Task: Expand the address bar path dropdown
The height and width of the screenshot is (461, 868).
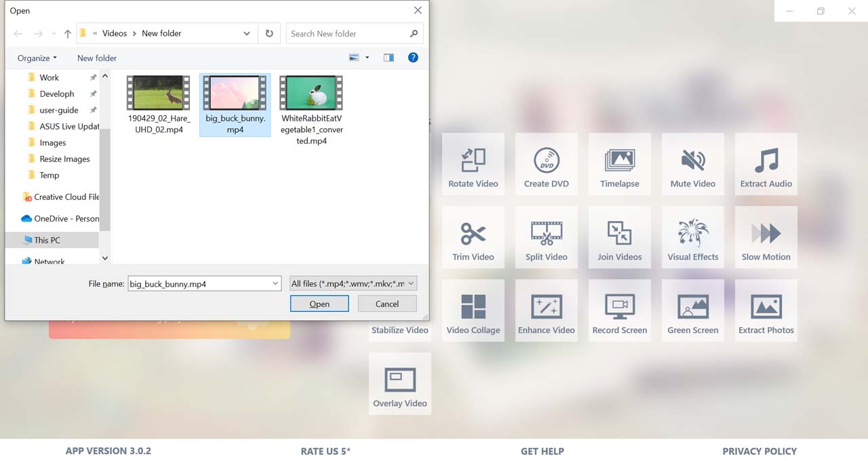Action: (x=247, y=33)
